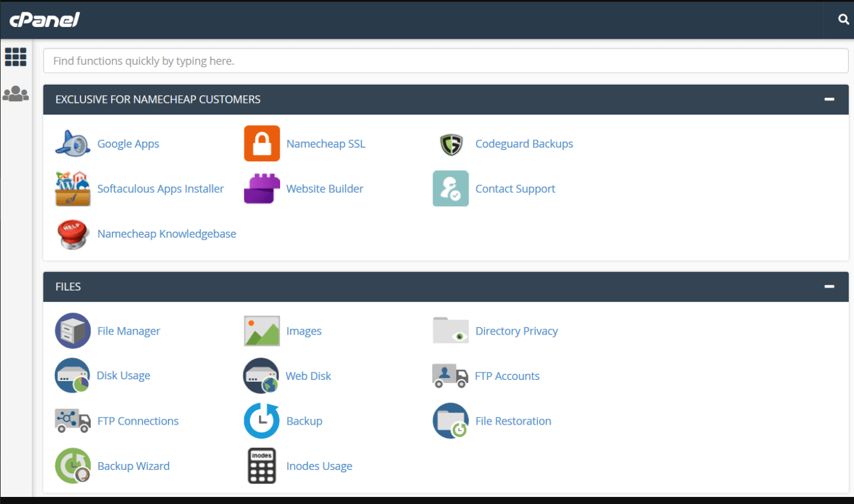Open the FTP Connections text link
This screenshot has width=854, height=504.
point(138,421)
